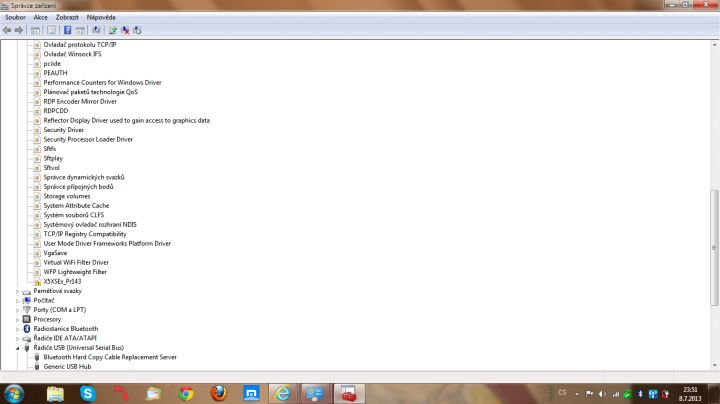Select the Sftvol entry
The image size is (720, 404).
click(51, 168)
